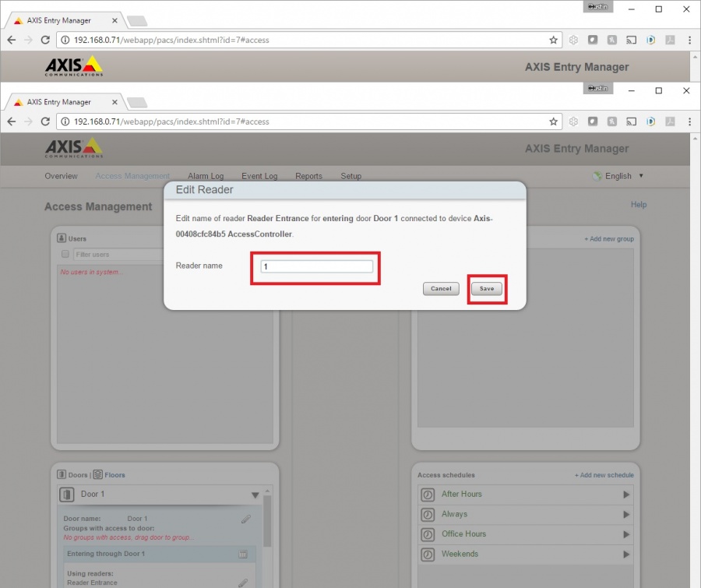Click the AXIS logo in back window
The image size is (701, 588).
[74, 65]
